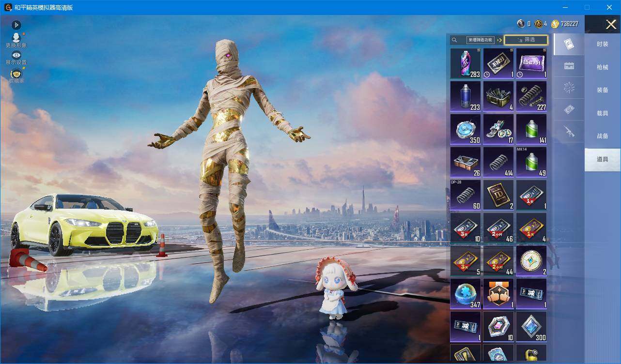Click the ID card item with count 2
Image resolution: width=621 pixels, height=364 pixels.
(x=498, y=195)
